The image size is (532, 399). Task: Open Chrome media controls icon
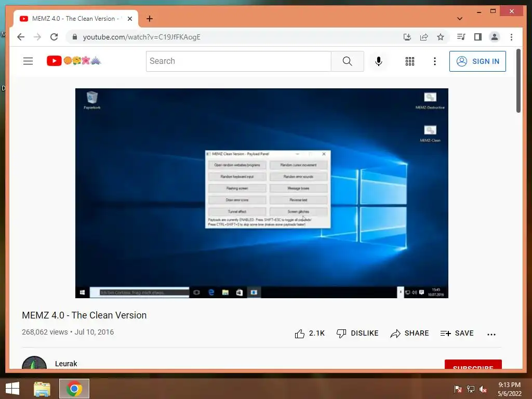pyautogui.click(x=461, y=37)
